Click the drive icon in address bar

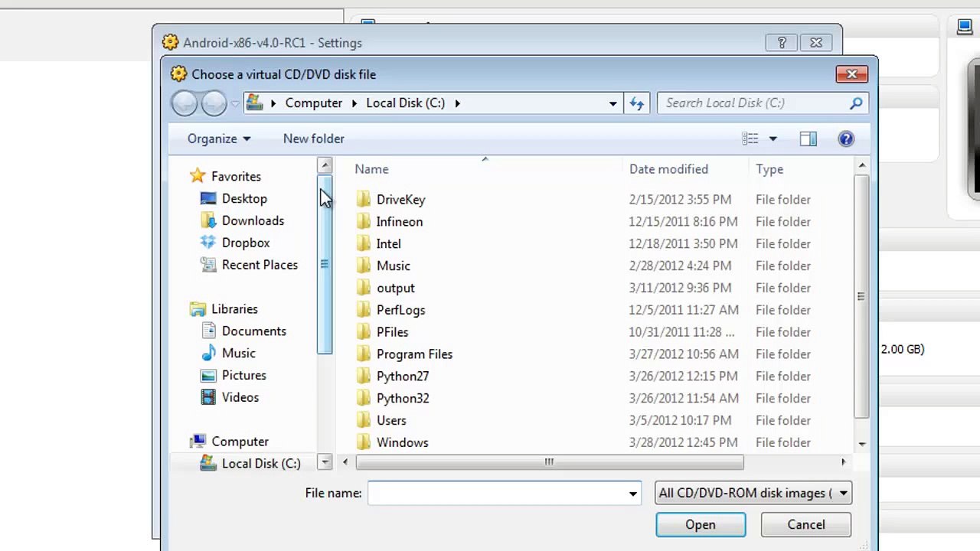pos(255,103)
